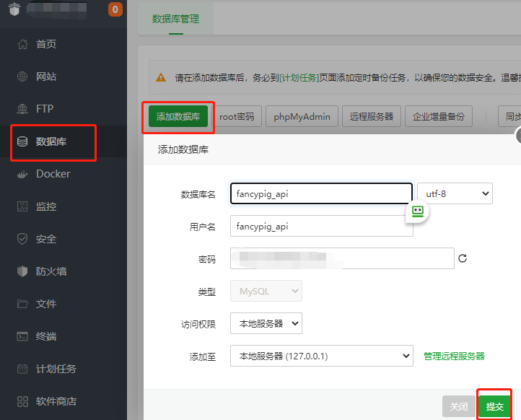Click the folder icon beside 文件
The height and width of the screenshot is (420, 521).
(x=22, y=304)
